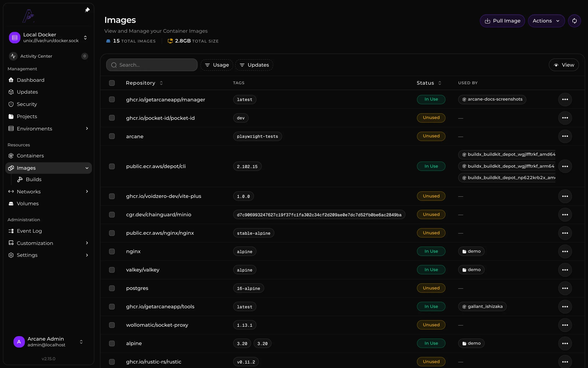588x368 pixels.
Task: Open the Security shield item
Action: (27, 104)
